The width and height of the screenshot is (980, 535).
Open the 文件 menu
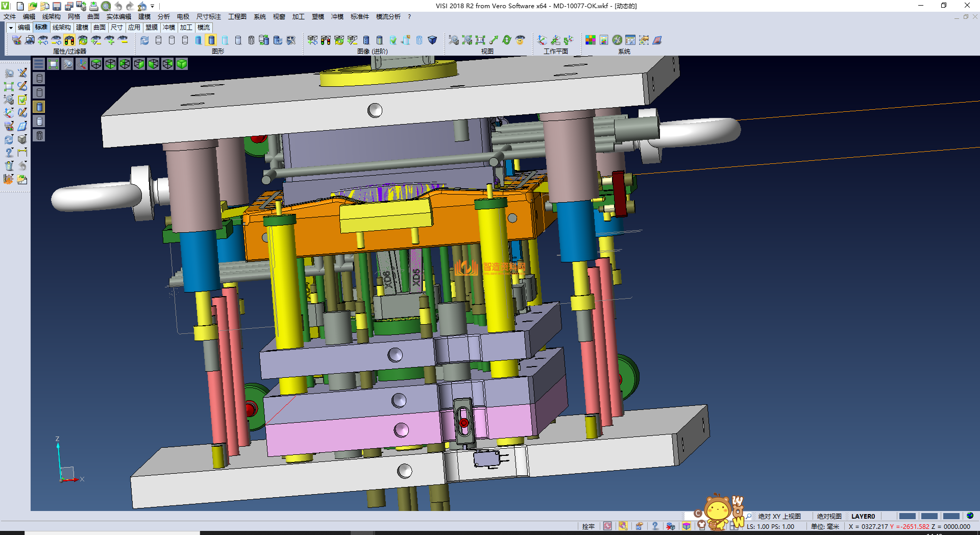(10, 17)
